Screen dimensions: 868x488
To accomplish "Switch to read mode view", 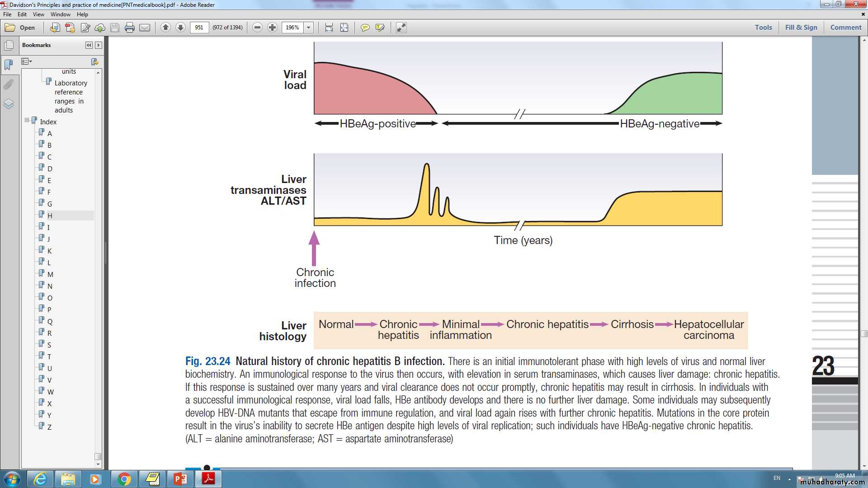I will click(x=401, y=28).
